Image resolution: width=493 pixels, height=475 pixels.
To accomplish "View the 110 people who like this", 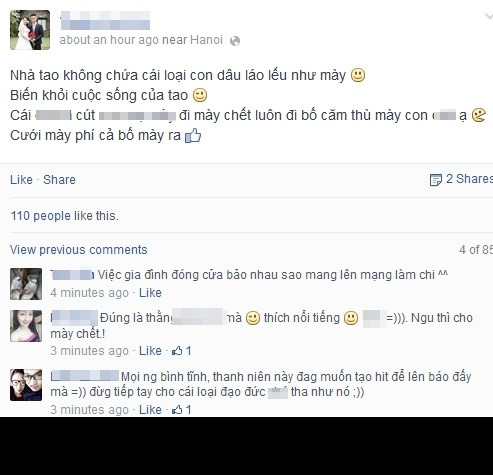I will pos(64,216).
